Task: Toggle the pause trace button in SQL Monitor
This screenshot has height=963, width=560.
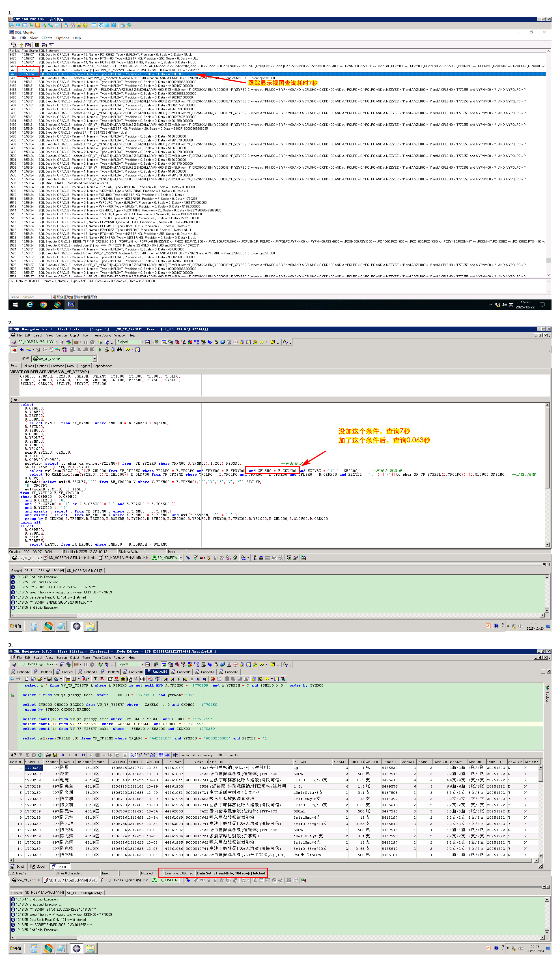Action: pyautogui.click(x=37, y=45)
